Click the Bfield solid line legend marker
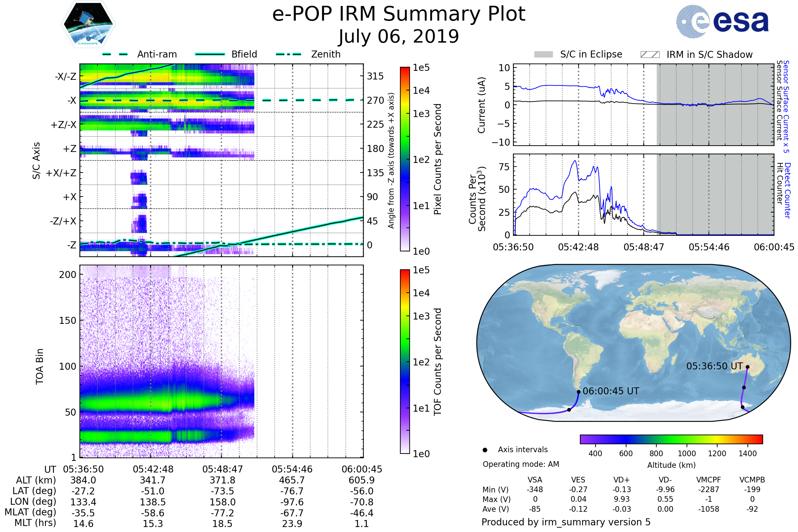The width and height of the screenshot is (798, 532). point(210,54)
